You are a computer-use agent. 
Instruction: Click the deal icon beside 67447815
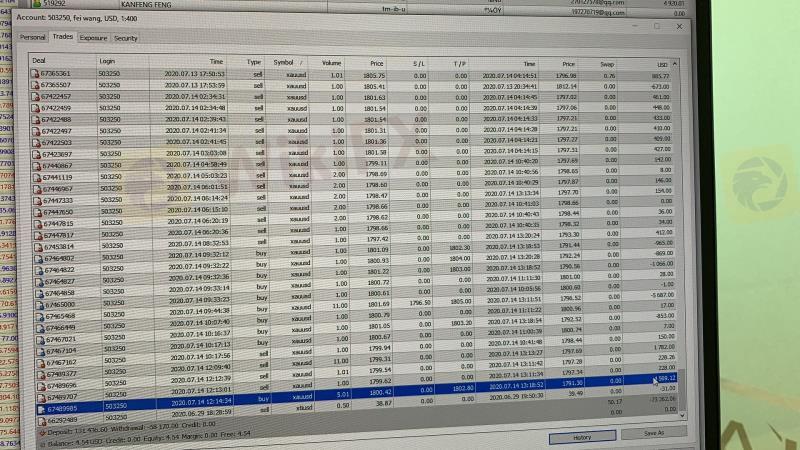tap(38, 223)
